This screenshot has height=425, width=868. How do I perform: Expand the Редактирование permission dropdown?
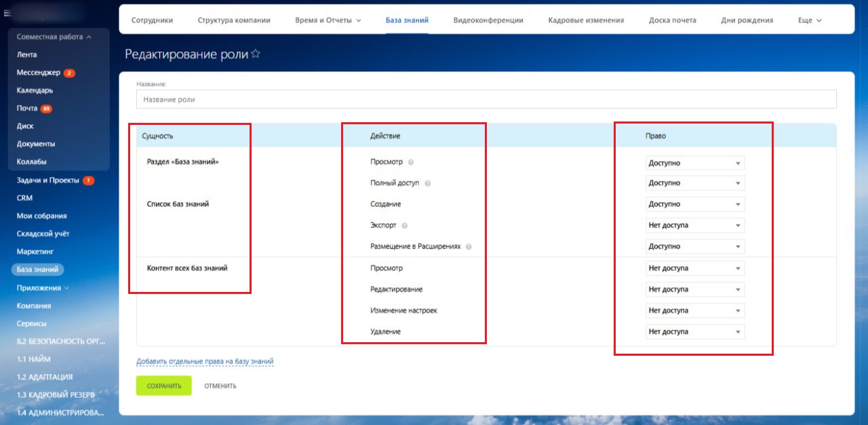(694, 289)
